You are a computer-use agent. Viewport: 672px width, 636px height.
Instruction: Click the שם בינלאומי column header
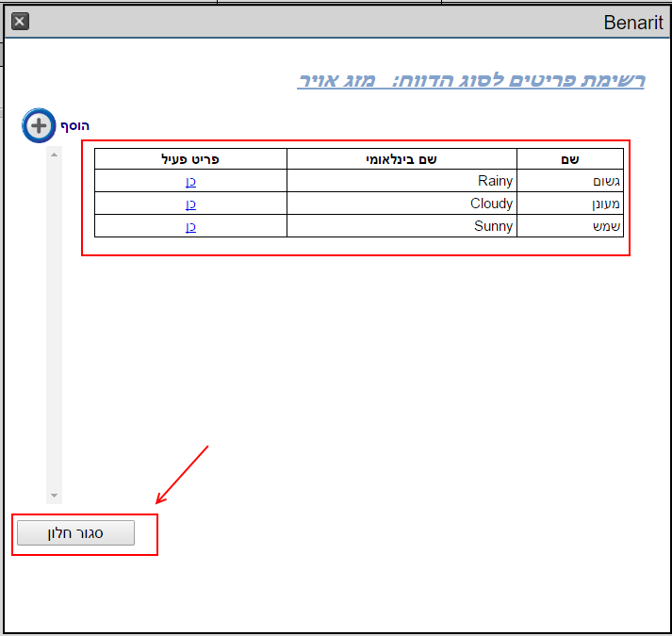(402, 159)
